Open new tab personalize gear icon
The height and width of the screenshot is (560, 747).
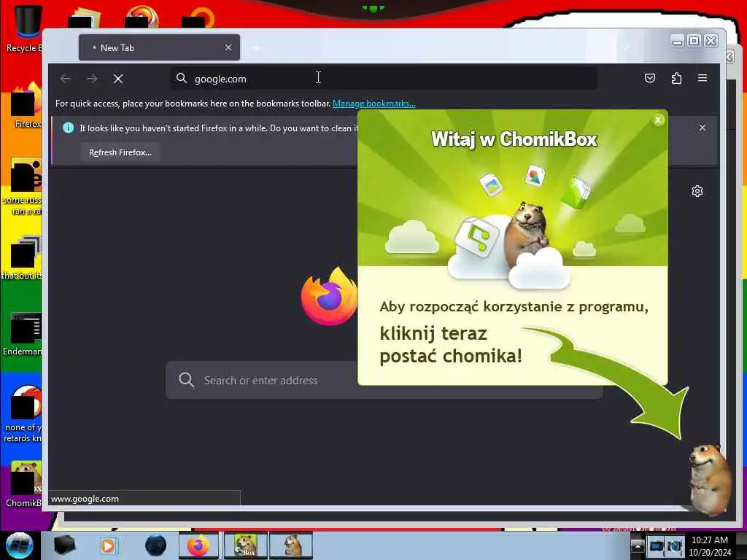[x=697, y=191]
